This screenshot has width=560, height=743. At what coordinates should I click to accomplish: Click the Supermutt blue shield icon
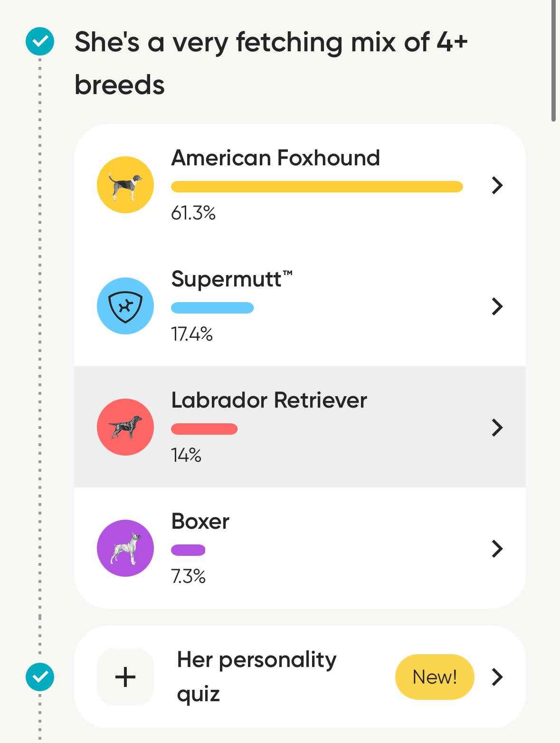tap(125, 306)
